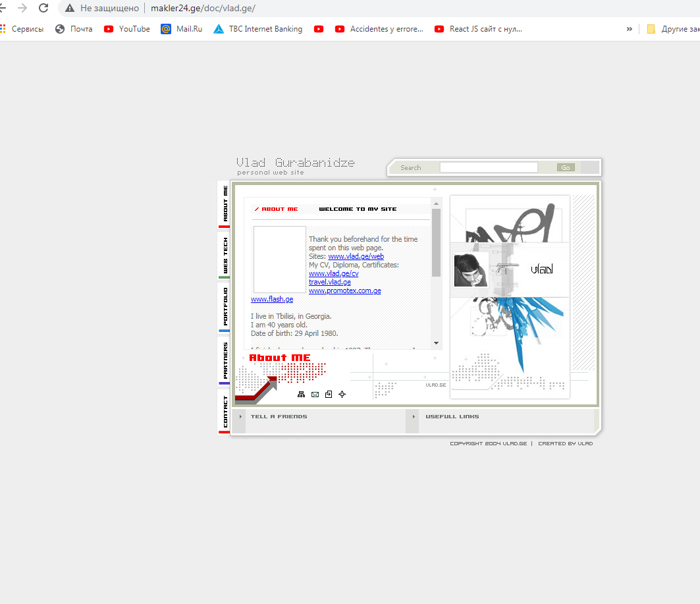Click the sitemap icon under About ME

(x=302, y=395)
